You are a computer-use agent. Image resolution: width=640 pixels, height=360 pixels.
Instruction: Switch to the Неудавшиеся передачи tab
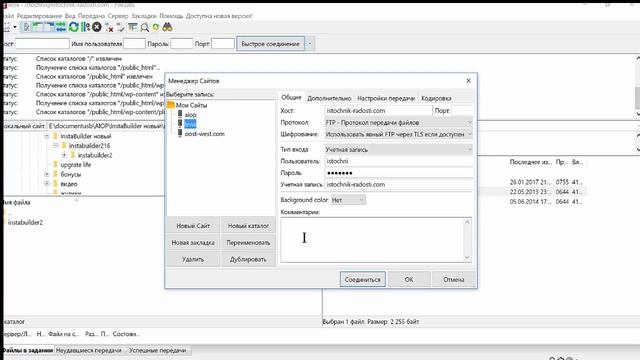(x=89, y=350)
